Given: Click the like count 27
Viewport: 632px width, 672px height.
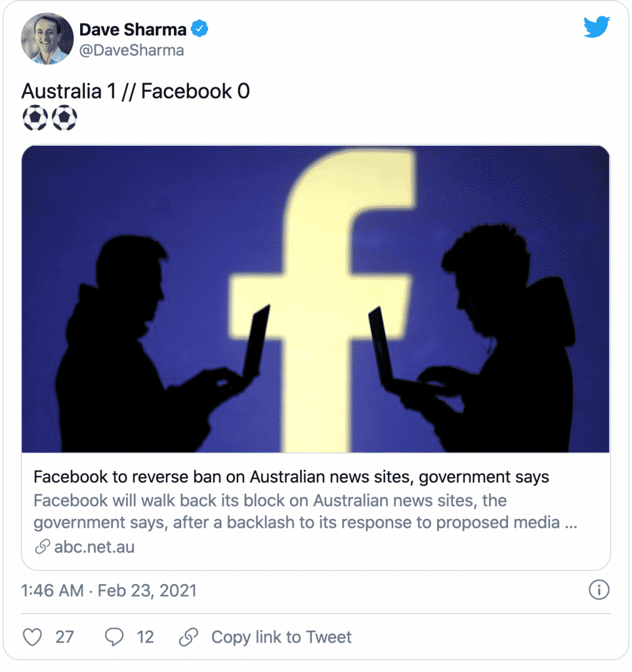Looking at the screenshot, I should tap(64, 637).
